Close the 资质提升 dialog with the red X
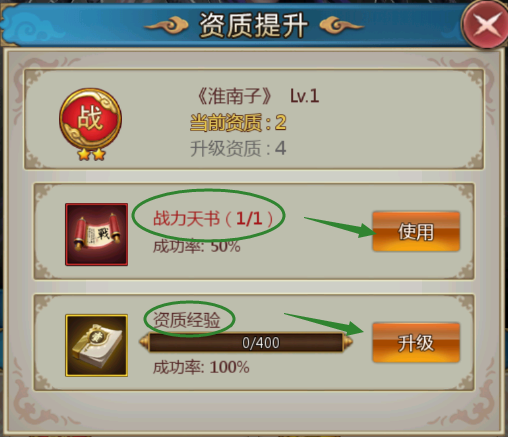 485,24
